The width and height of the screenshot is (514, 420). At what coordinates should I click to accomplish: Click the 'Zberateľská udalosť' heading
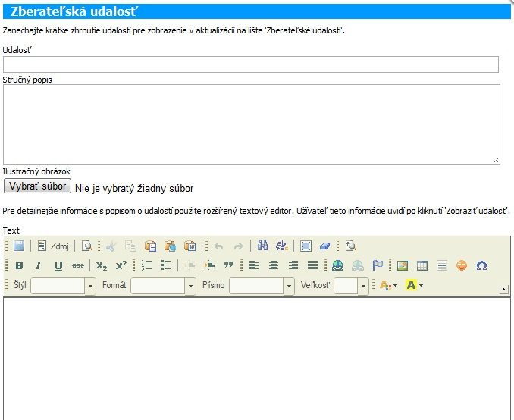pyautogui.click(x=74, y=11)
